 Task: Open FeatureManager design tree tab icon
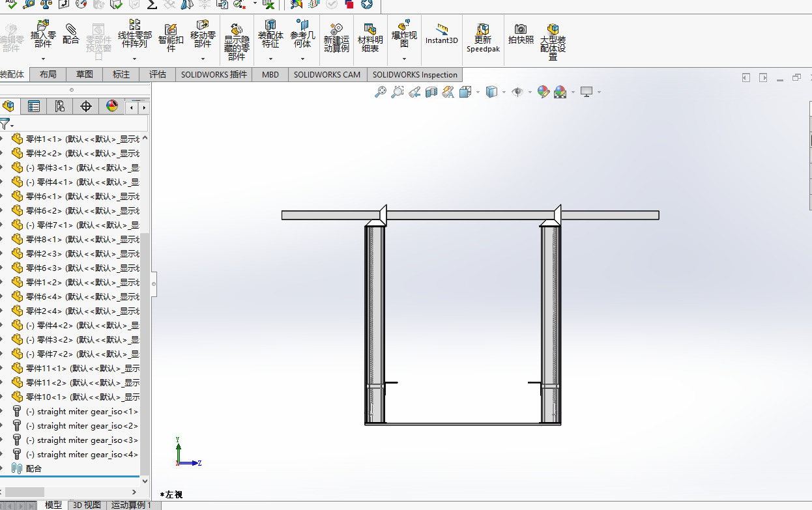tap(8, 106)
